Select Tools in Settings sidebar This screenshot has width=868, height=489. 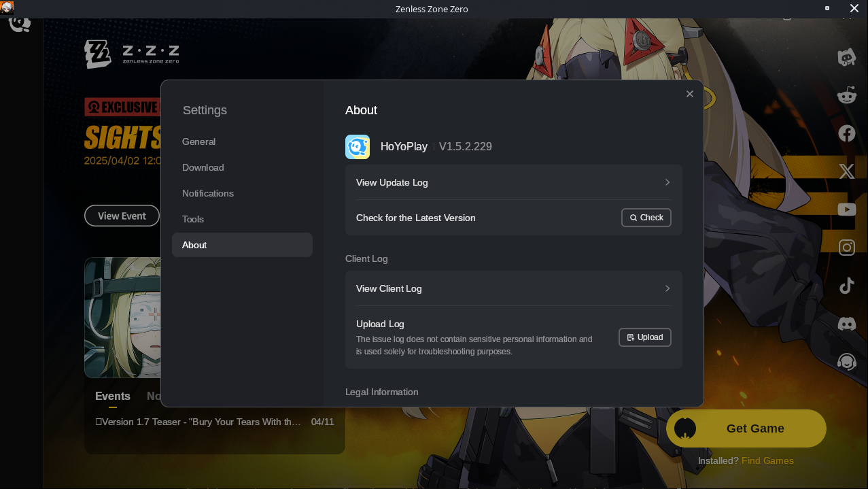[242, 219]
